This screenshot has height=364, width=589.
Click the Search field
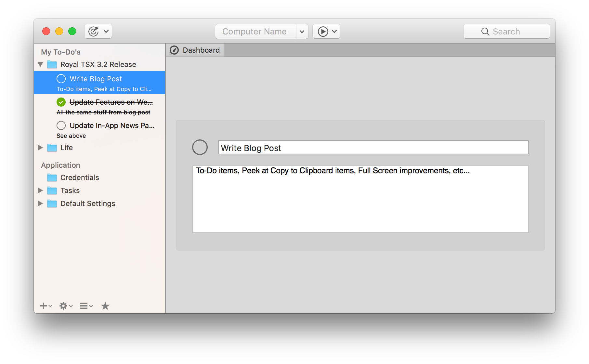pos(506,32)
